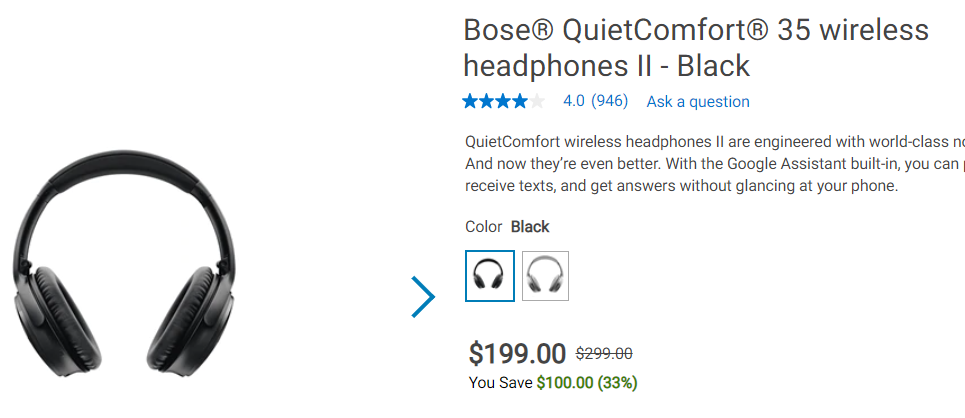The image size is (965, 418).
Task: Click the QuietComfort product description paragraph
Action: click(x=715, y=164)
